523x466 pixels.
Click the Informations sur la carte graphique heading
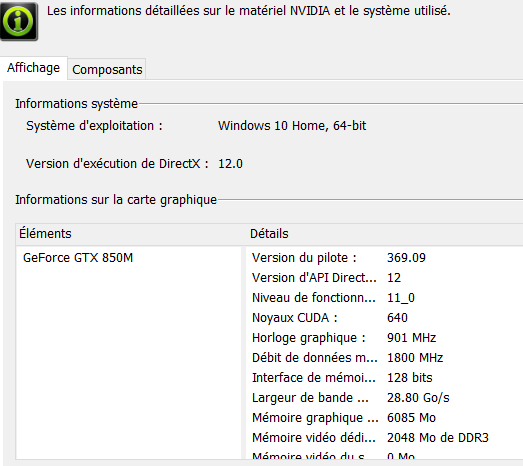click(x=116, y=200)
